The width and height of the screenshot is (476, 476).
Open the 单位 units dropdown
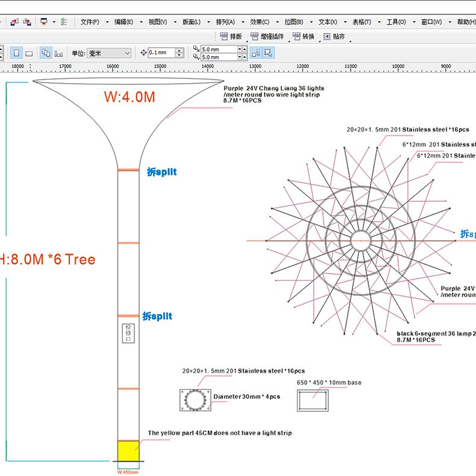(109, 53)
